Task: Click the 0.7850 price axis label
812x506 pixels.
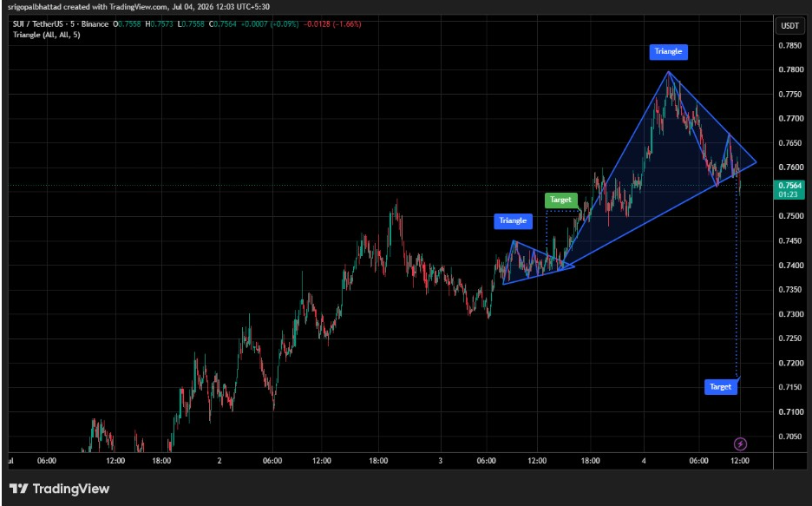Action: (791, 46)
